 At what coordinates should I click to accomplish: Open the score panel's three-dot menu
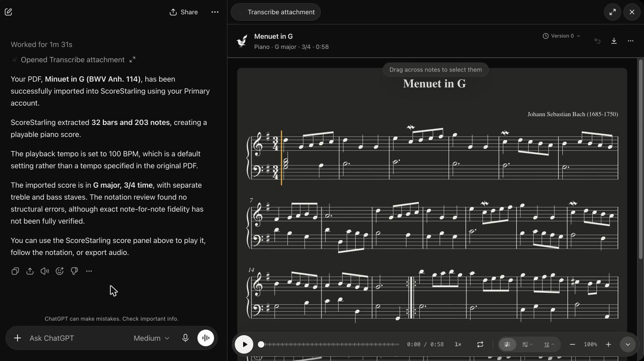[x=631, y=41]
